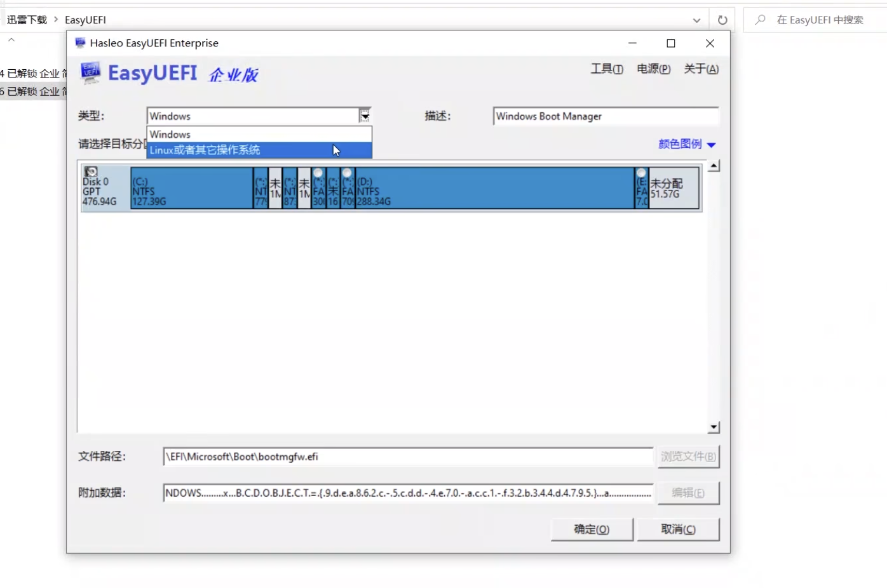Image resolution: width=887 pixels, height=588 pixels.
Task: Click the Hasleo EasyUEFI title bar icon
Action: (80, 43)
